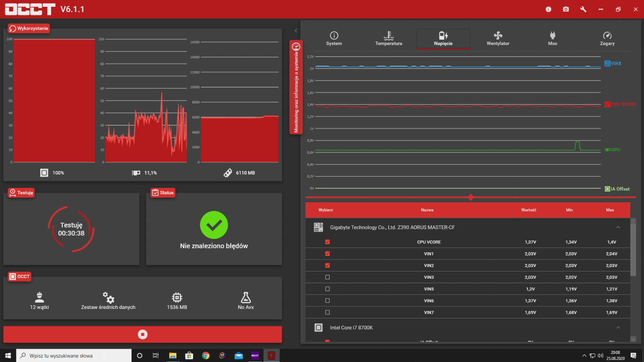Check the VIN7 checkbox
Viewport: 644px width, 362px height.
coord(327,312)
